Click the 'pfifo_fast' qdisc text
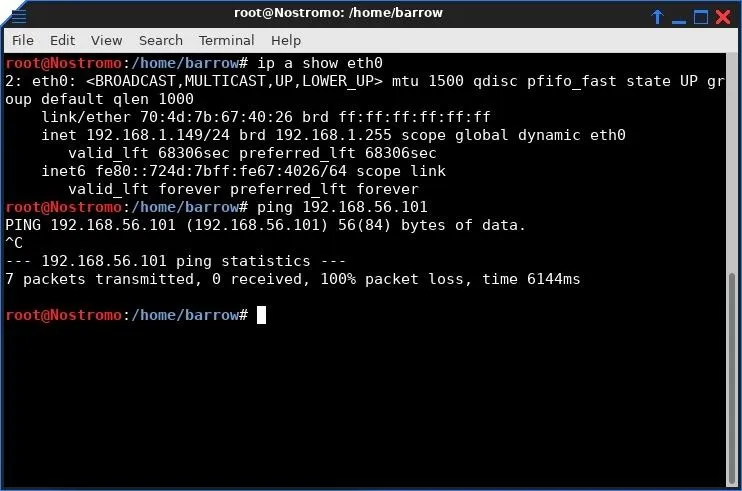This screenshot has width=742, height=491. [572, 81]
